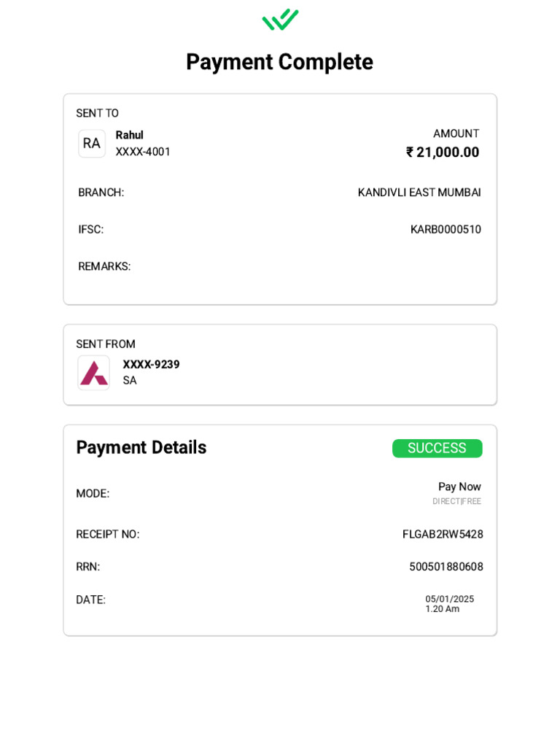Select the Payment Complete heading
This screenshot has height=747, width=560.
point(279,62)
